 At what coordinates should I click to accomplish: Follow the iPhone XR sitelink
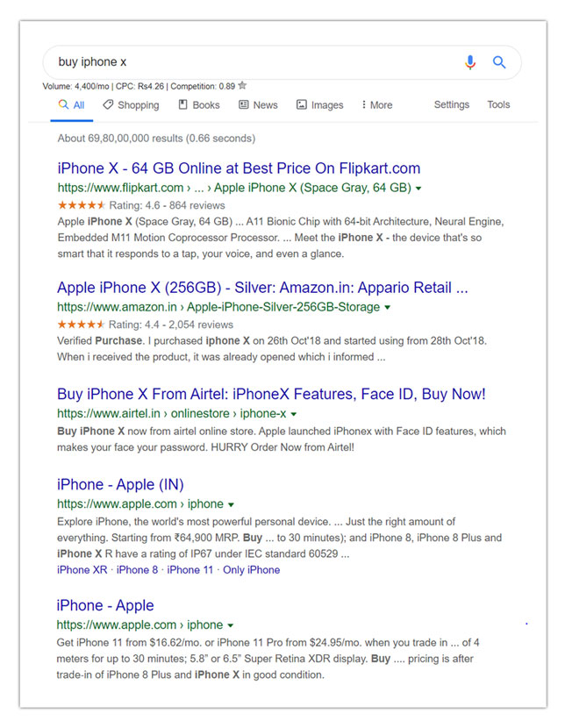pos(82,569)
